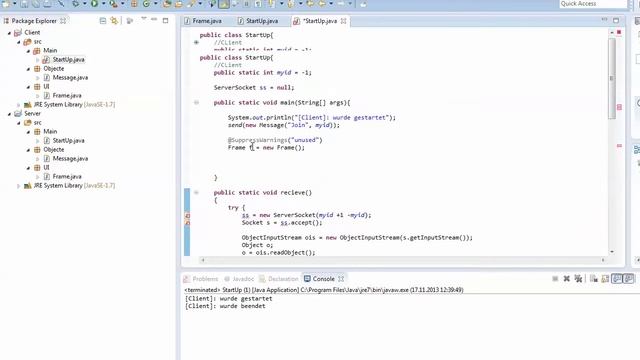The width and height of the screenshot is (640, 360).
Task: Toggle Mark Occurrences in toolbar
Action: 224,4
